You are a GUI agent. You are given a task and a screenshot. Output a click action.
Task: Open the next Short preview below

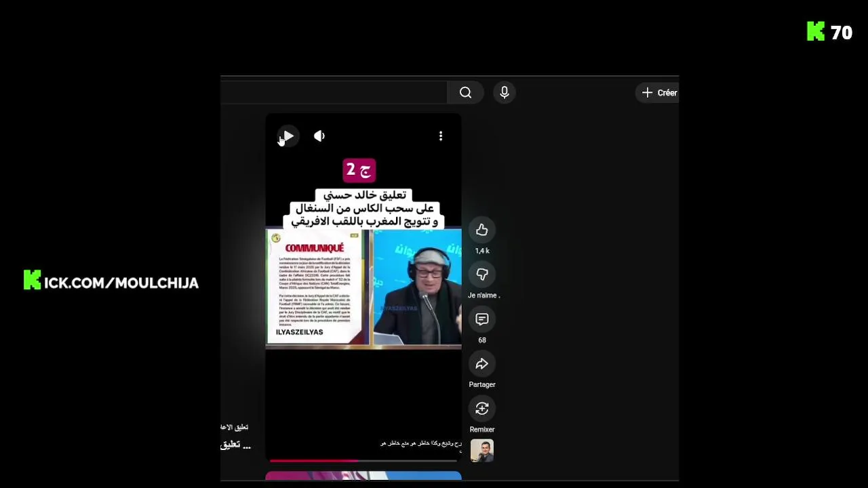pos(363,476)
